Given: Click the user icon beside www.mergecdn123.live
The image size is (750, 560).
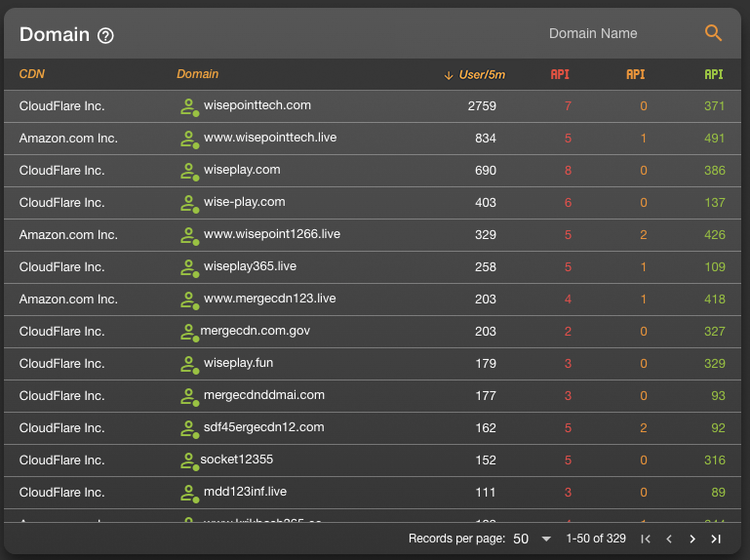Looking at the screenshot, I should 189,300.
